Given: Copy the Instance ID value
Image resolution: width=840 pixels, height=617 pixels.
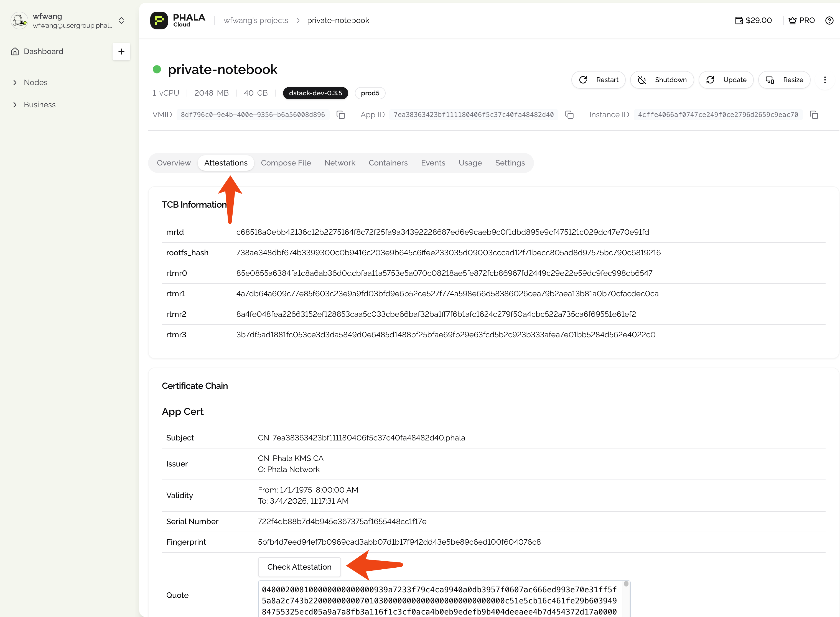Looking at the screenshot, I should pyautogui.click(x=813, y=115).
